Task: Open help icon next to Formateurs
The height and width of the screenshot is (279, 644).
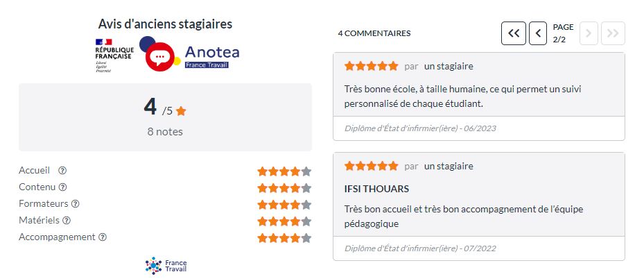Action: pyautogui.click(x=75, y=203)
